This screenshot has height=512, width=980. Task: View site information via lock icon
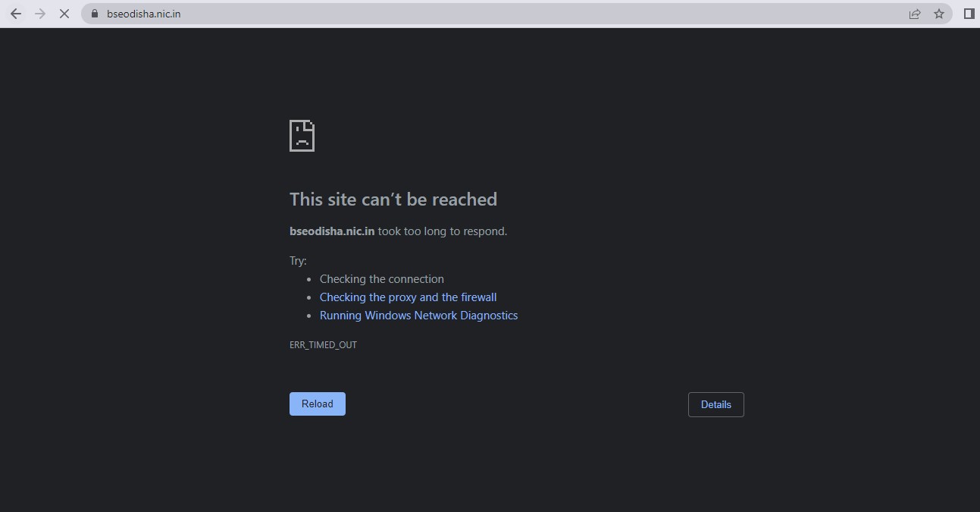[95, 14]
